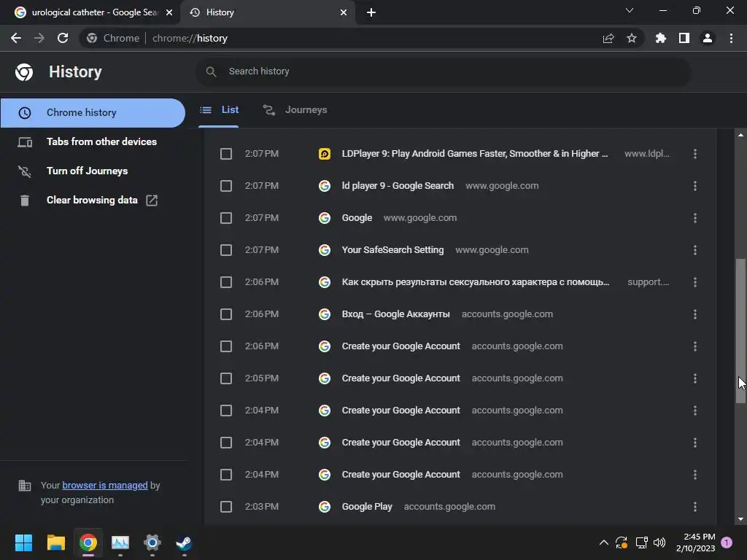Open File Explorer from the taskbar
The height and width of the screenshot is (560, 747).
tap(55, 542)
